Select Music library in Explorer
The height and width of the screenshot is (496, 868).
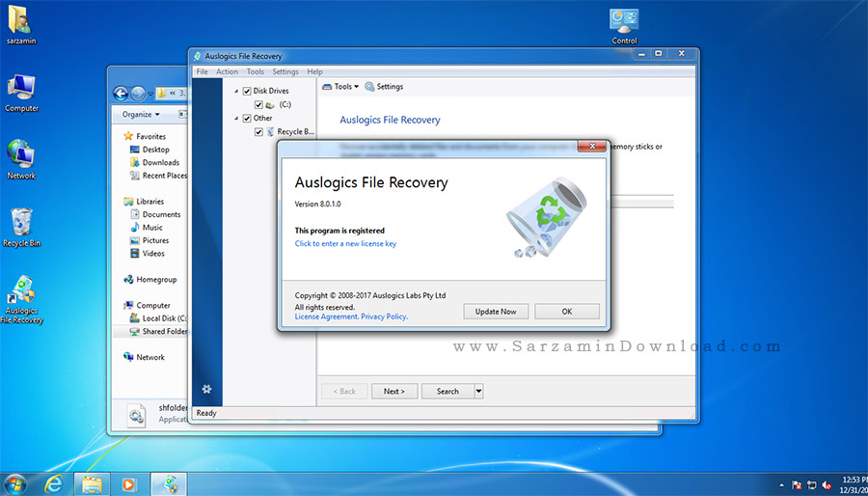click(147, 228)
